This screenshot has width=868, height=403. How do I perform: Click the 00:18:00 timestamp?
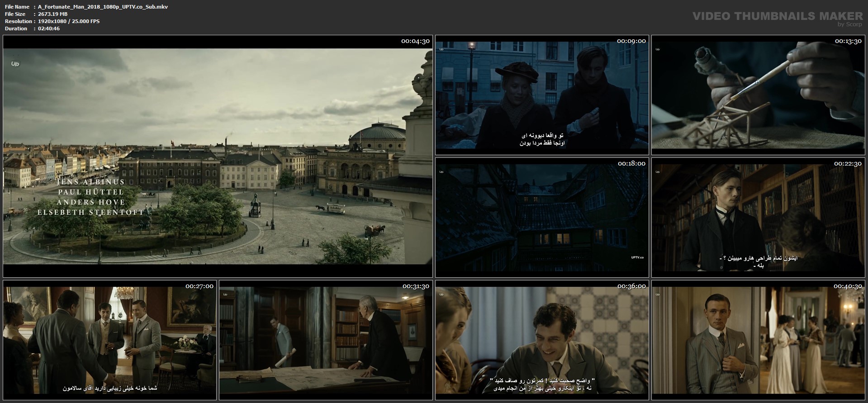[x=631, y=164]
